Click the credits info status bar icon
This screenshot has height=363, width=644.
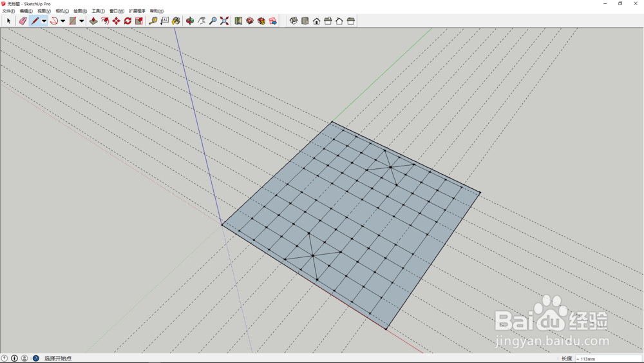pos(14,358)
